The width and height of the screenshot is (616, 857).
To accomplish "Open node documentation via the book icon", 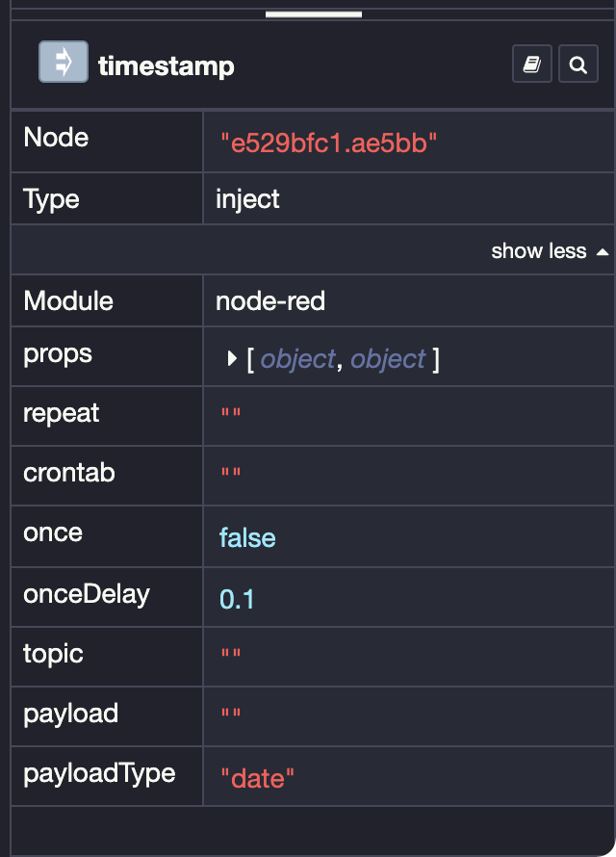I will (531, 64).
